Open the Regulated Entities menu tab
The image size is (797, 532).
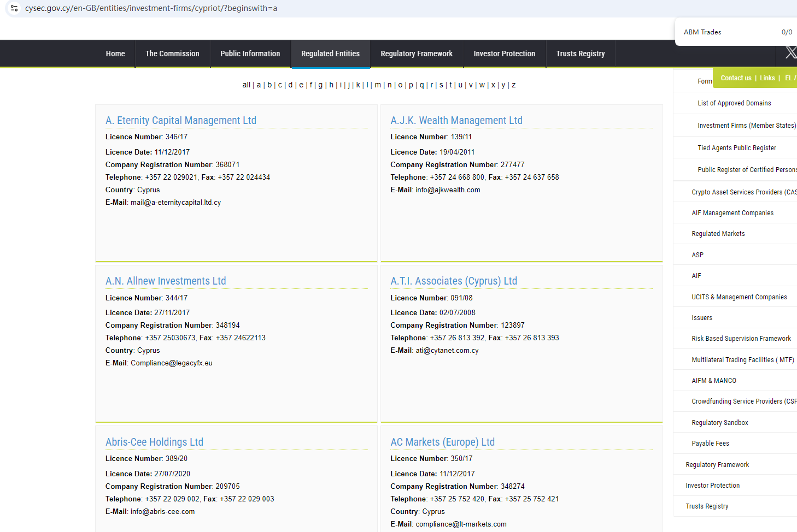330,54
